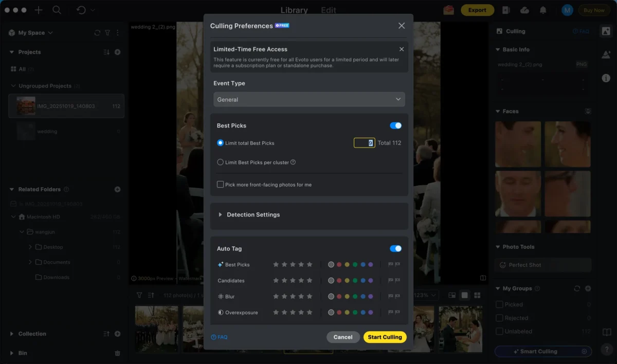The height and width of the screenshot is (364, 617).
Task: Check 'Pick more front-facing photos for me'
Action: (220, 185)
